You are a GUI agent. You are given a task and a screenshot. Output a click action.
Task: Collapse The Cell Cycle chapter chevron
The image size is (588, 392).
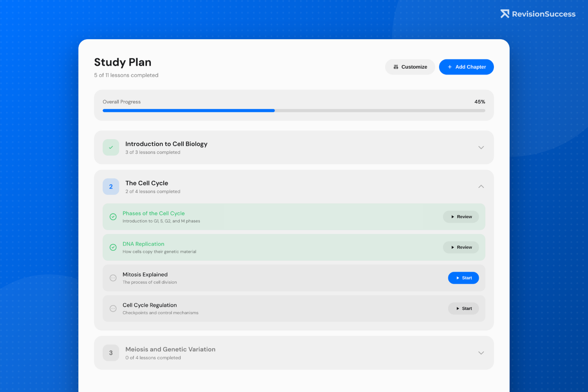point(481,187)
